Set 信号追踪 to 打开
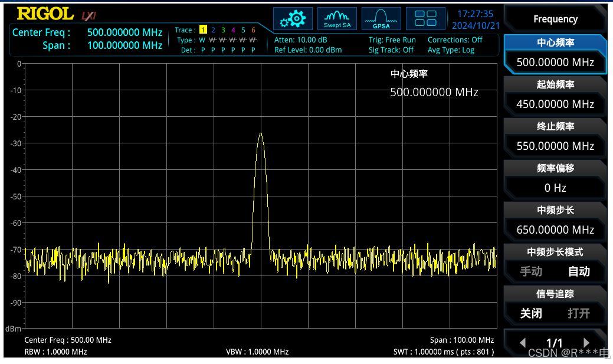 click(x=579, y=313)
